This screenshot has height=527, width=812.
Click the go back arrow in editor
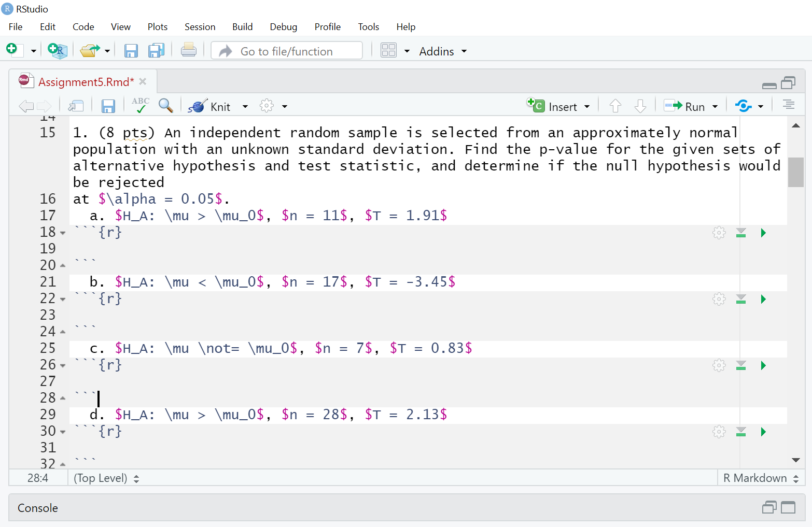(26, 106)
